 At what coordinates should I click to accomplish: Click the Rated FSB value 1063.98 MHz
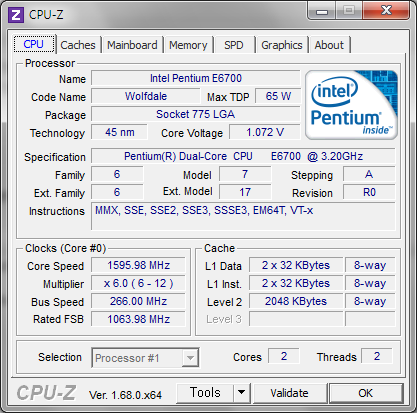click(138, 319)
